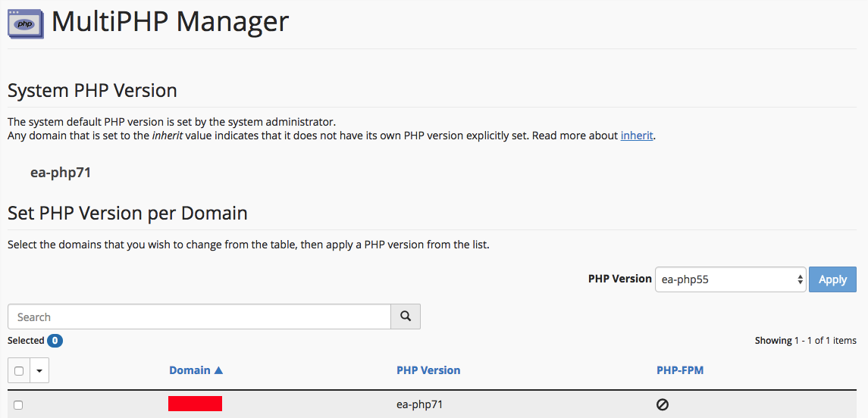Open the inherit documentation link
The image size is (868, 418).
(x=637, y=136)
